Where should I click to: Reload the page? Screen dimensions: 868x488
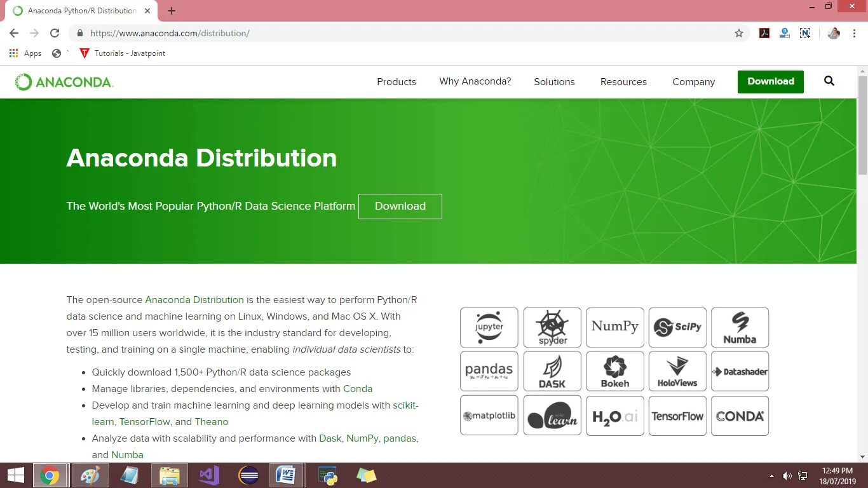(x=55, y=33)
